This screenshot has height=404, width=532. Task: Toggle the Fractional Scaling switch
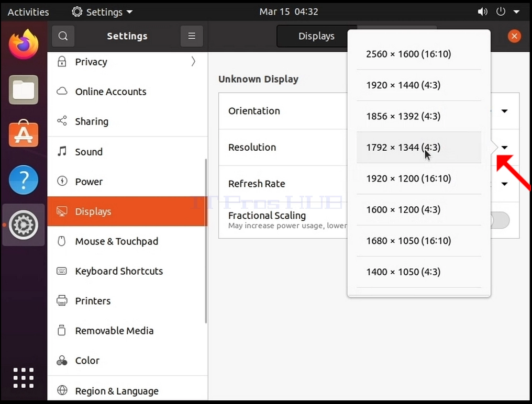point(500,220)
